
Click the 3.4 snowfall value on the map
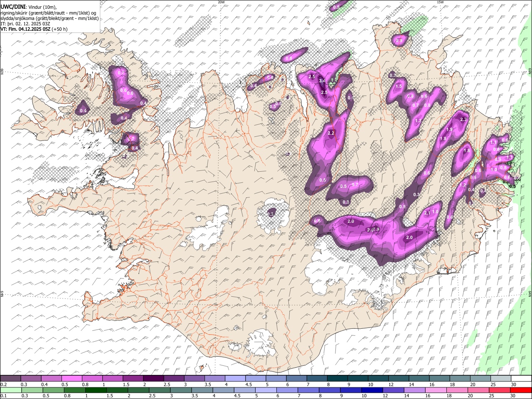pyautogui.click(x=322, y=81)
